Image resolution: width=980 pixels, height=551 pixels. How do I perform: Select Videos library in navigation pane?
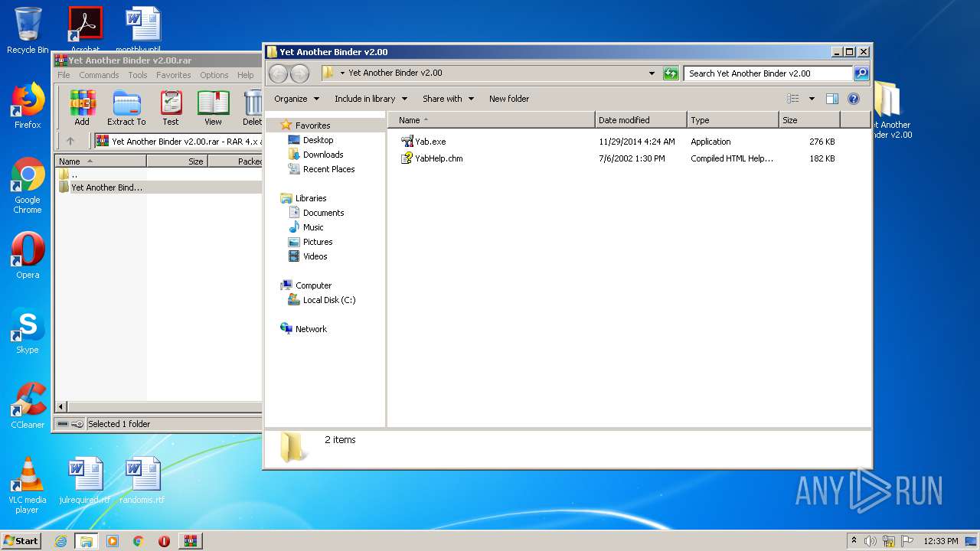click(x=315, y=256)
